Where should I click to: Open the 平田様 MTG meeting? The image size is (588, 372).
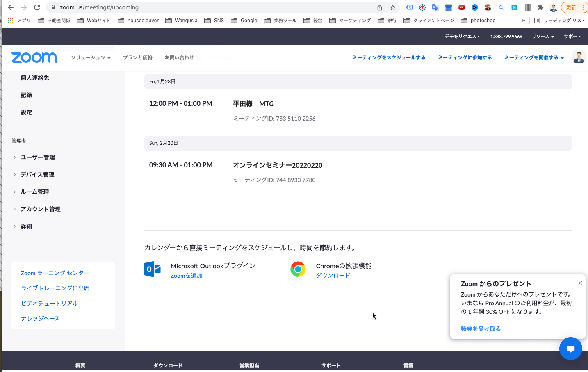[253, 104]
